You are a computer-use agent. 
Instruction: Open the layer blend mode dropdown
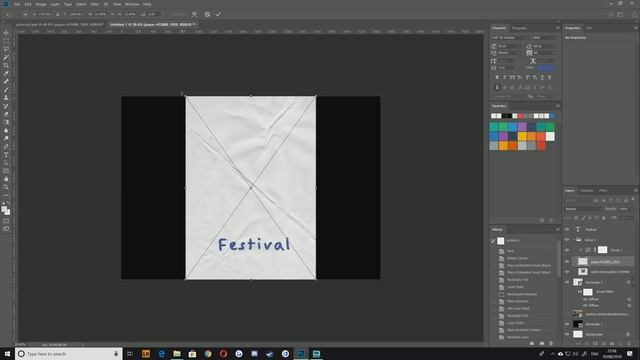[583, 209]
